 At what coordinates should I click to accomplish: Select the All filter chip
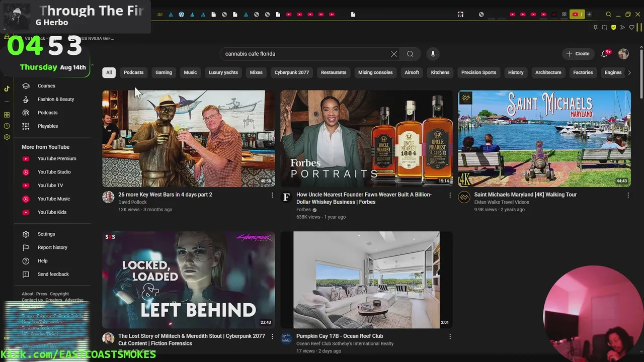[x=109, y=72]
